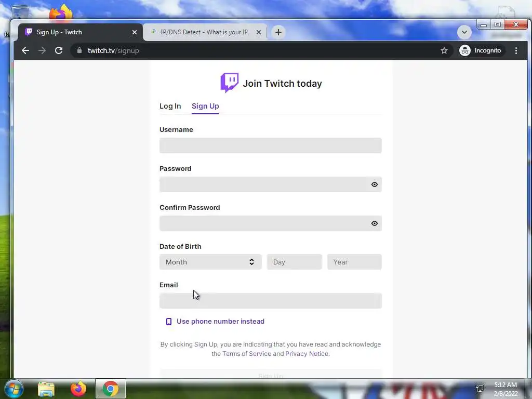Open a new tab with plus button

278,32
